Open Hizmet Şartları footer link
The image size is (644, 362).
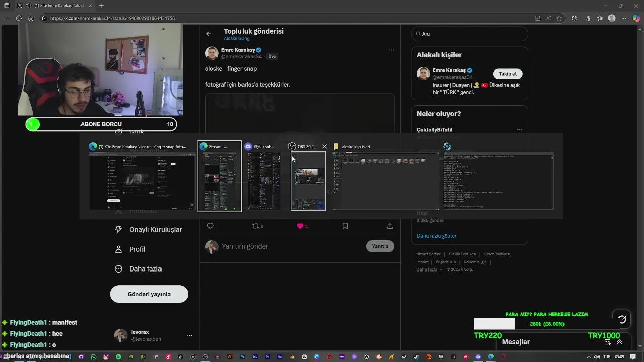pyautogui.click(x=429, y=254)
